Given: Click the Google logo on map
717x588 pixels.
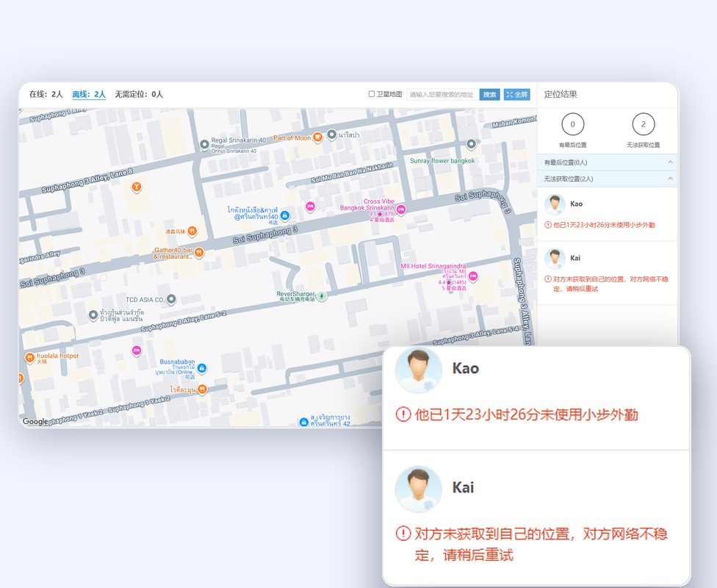Looking at the screenshot, I should (35, 421).
